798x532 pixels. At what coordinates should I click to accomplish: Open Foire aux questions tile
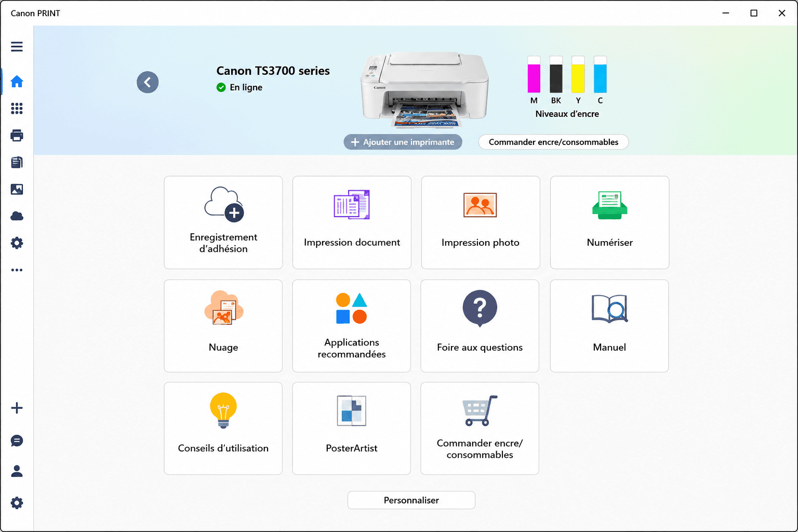[480, 326]
